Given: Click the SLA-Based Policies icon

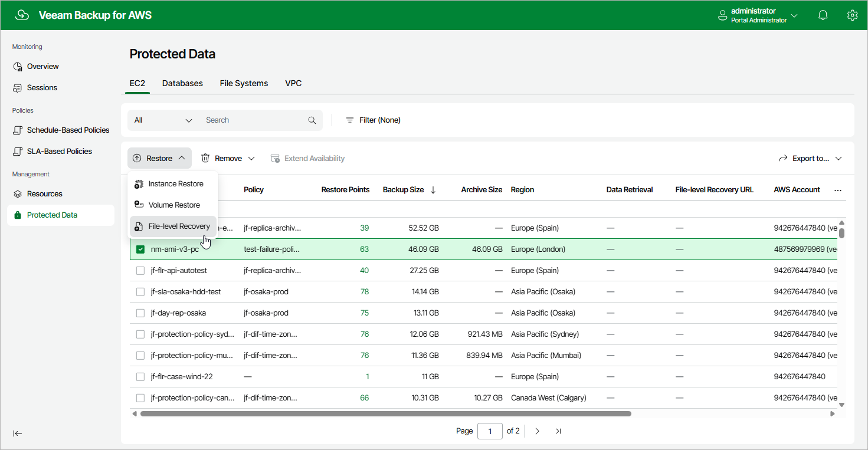Looking at the screenshot, I should click(x=18, y=152).
